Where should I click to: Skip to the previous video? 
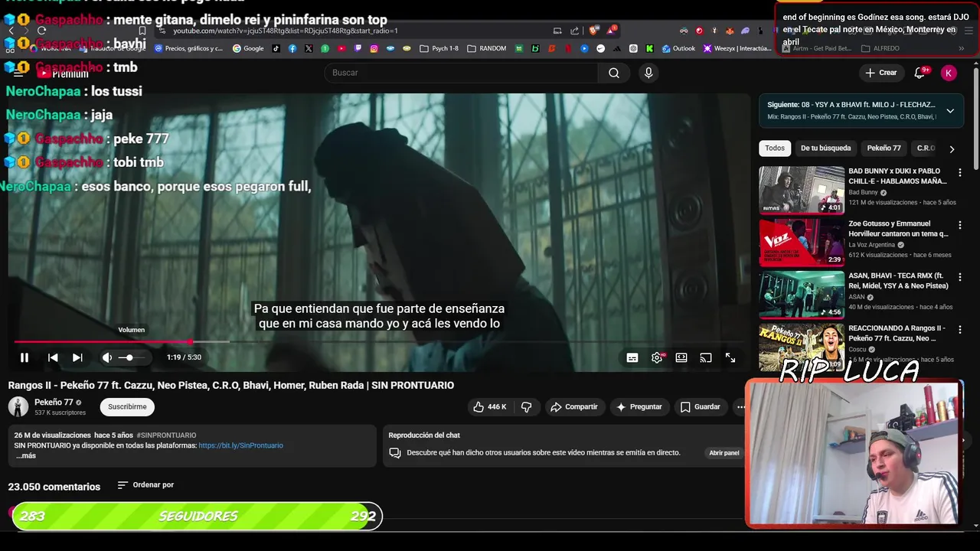[53, 357]
